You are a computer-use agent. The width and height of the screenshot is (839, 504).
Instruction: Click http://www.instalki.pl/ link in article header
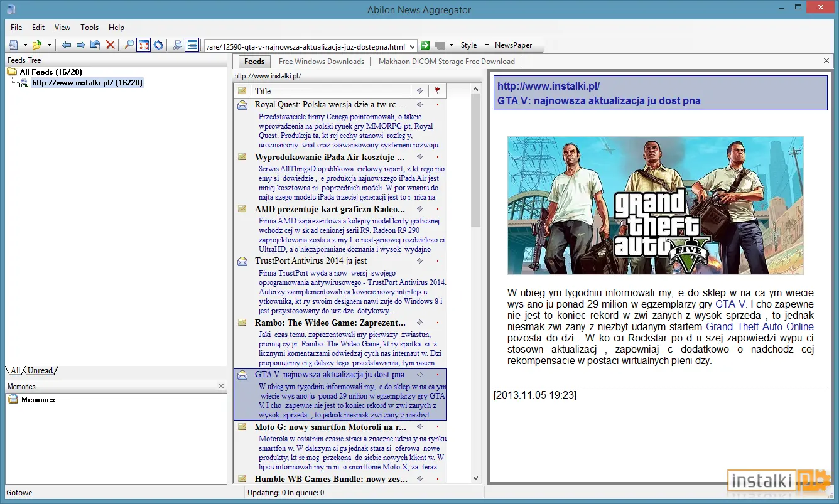[x=548, y=87]
